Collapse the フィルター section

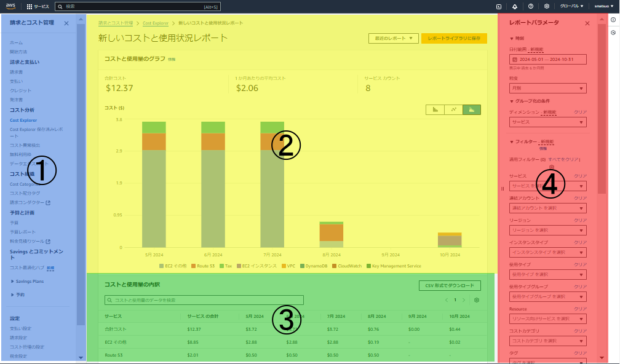(512, 141)
